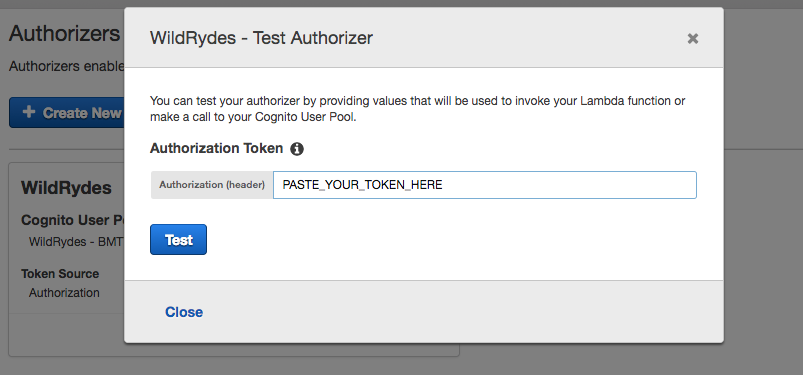Click the Create New authorizer button label
The image size is (803, 375).
coord(82,113)
